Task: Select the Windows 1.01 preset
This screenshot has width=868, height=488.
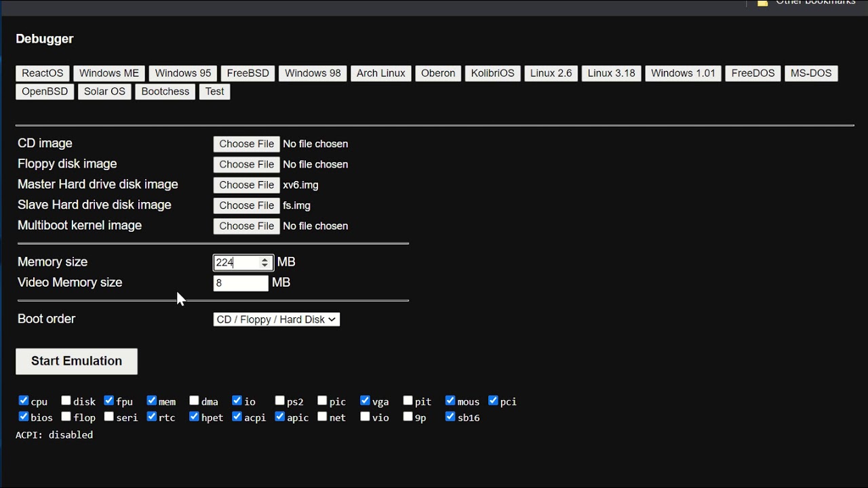Action: pos(684,73)
